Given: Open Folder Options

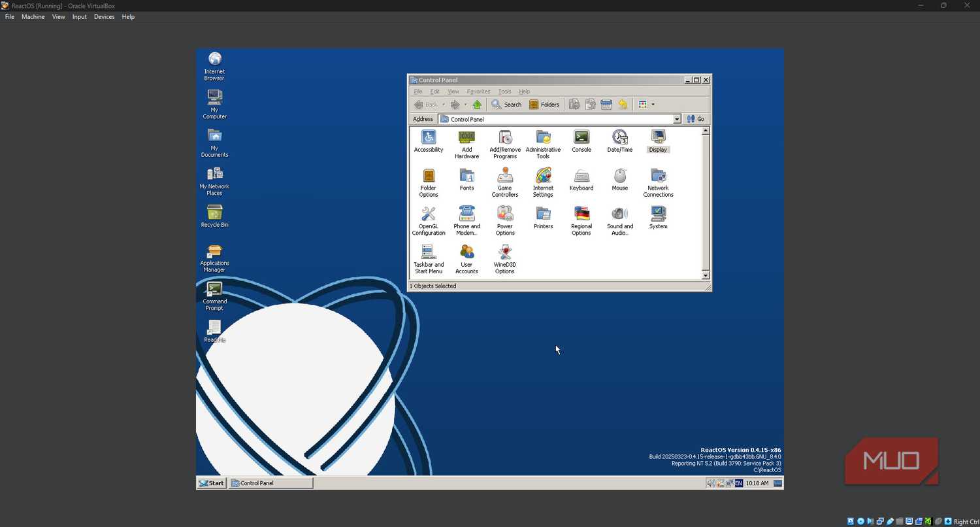Looking at the screenshot, I should click(429, 182).
